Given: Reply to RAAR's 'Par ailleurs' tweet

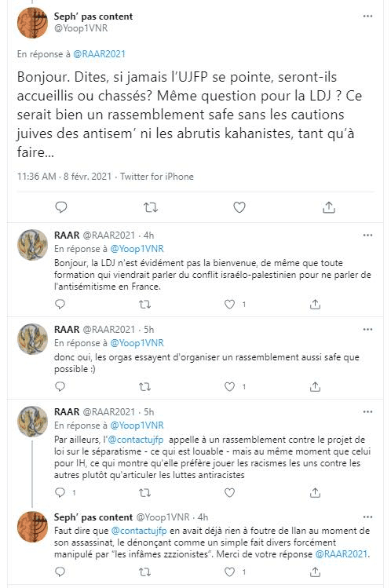Looking at the screenshot, I should click(60, 492).
